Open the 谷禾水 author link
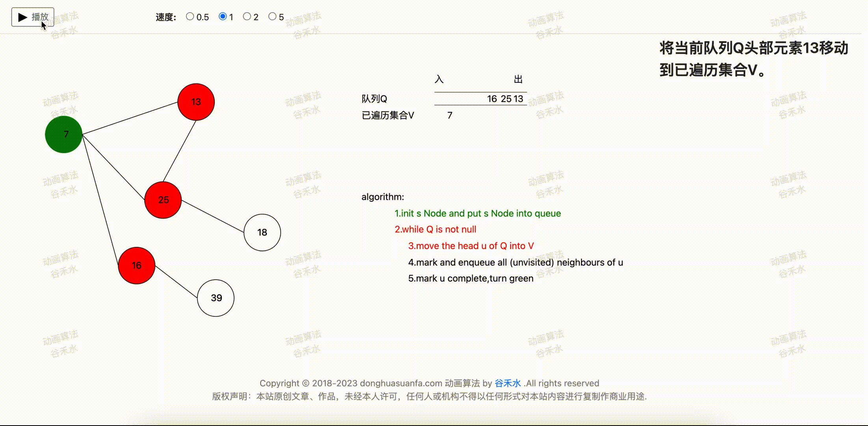This screenshot has width=868, height=426. [508, 383]
